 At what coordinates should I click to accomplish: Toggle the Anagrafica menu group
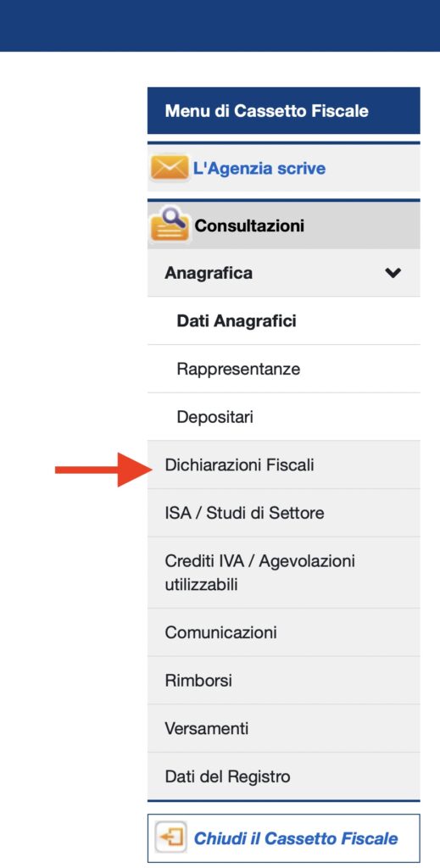[284, 273]
